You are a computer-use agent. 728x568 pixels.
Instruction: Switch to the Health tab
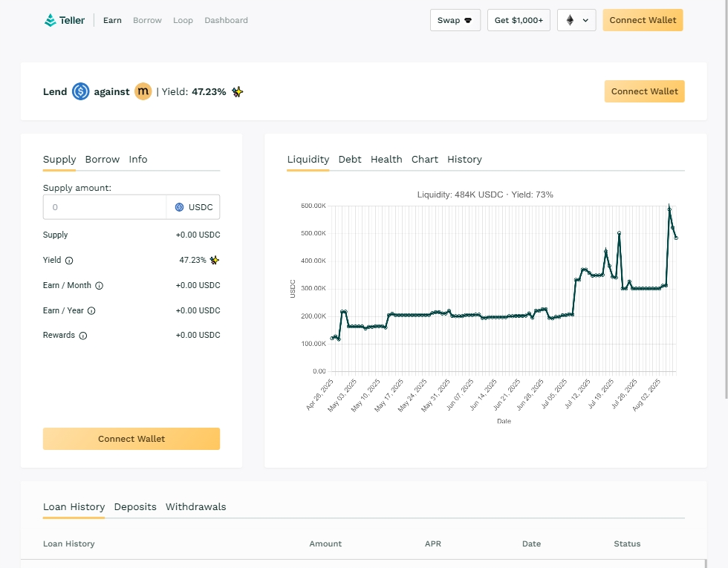pos(386,159)
